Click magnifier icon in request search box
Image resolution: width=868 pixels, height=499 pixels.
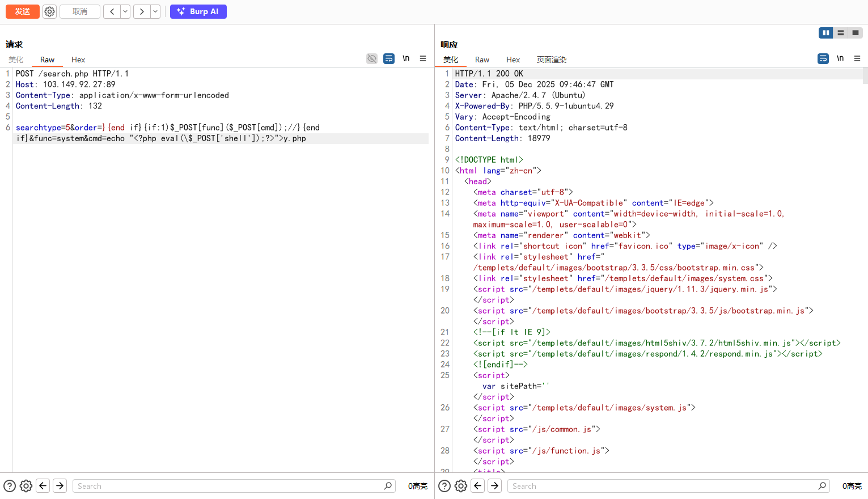[388, 486]
